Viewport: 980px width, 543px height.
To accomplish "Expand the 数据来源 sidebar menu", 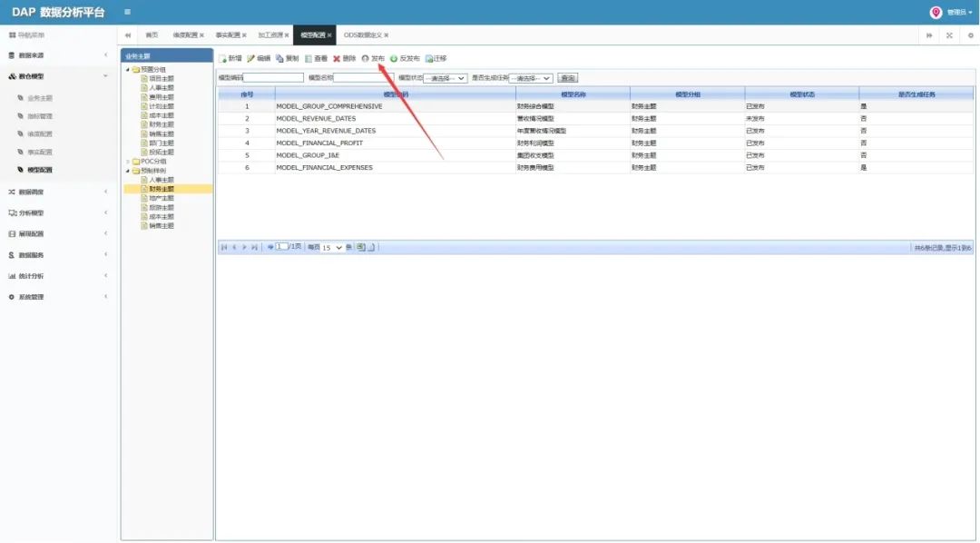I will [58, 55].
